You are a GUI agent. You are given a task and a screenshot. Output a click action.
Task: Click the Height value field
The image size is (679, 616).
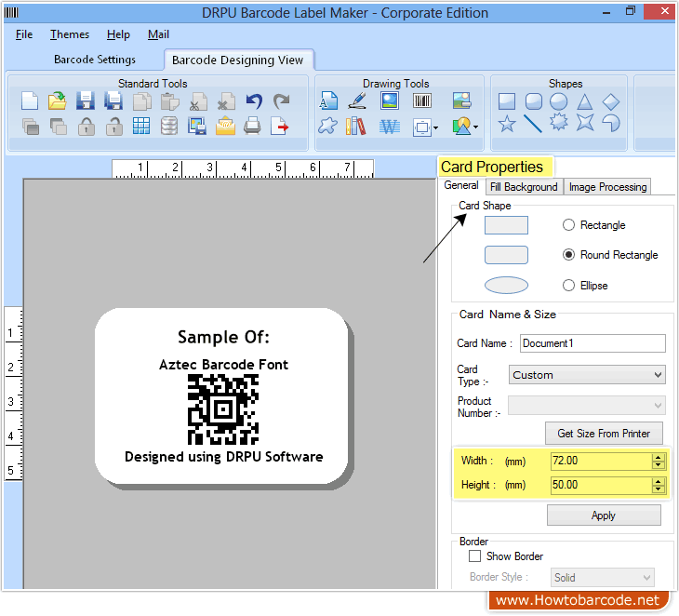point(601,485)
